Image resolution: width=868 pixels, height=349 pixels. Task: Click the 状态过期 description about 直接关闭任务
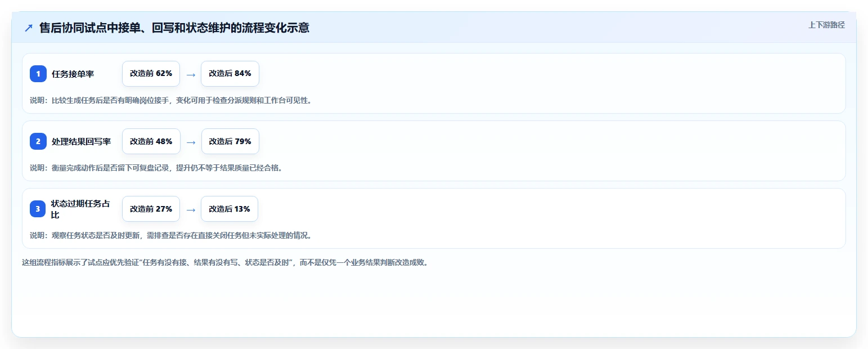(x=170, y=235)
